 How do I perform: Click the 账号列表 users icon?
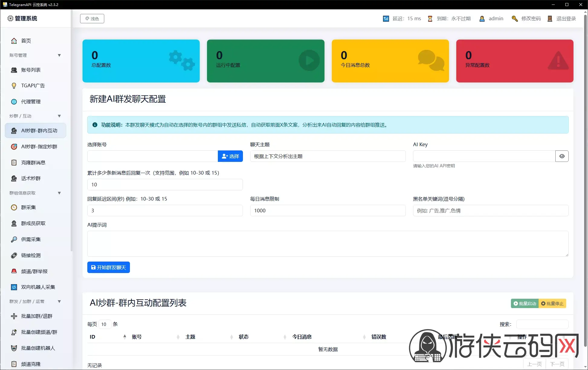14,70
